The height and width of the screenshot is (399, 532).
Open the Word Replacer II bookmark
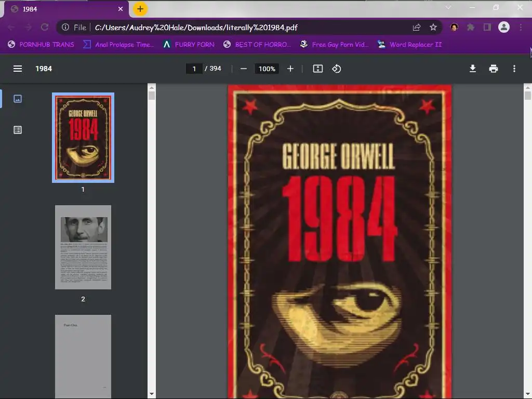click(x=409, y=45)
